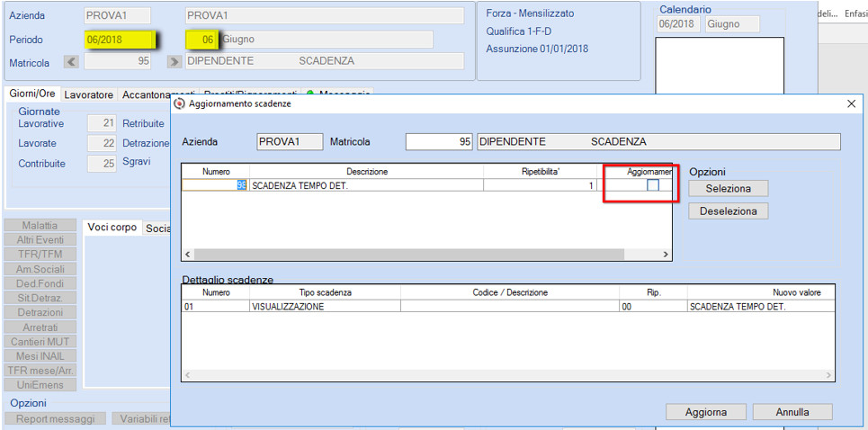This screenshot has height=430, width=868.
Task: Click the Lavorate days field showing 22
Action: coord(102,143)
